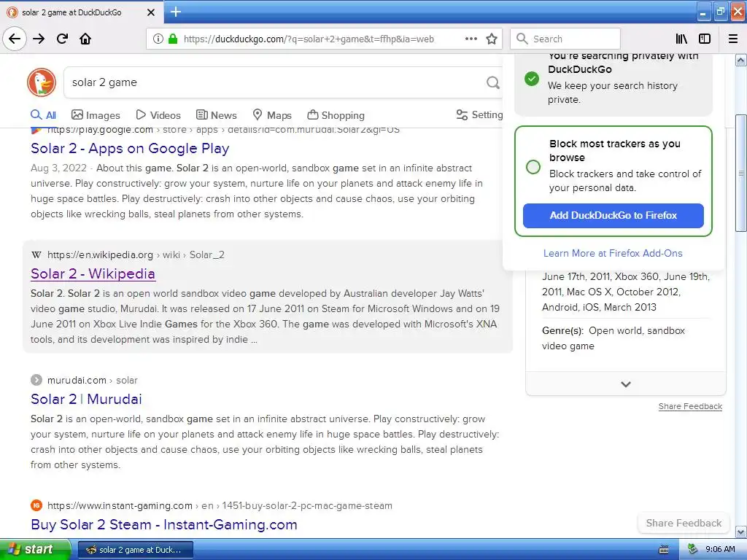This screenshot has width=747, height=560.
Task: Toggle the sidebar view icon
Action: click(x=705, y=39)
